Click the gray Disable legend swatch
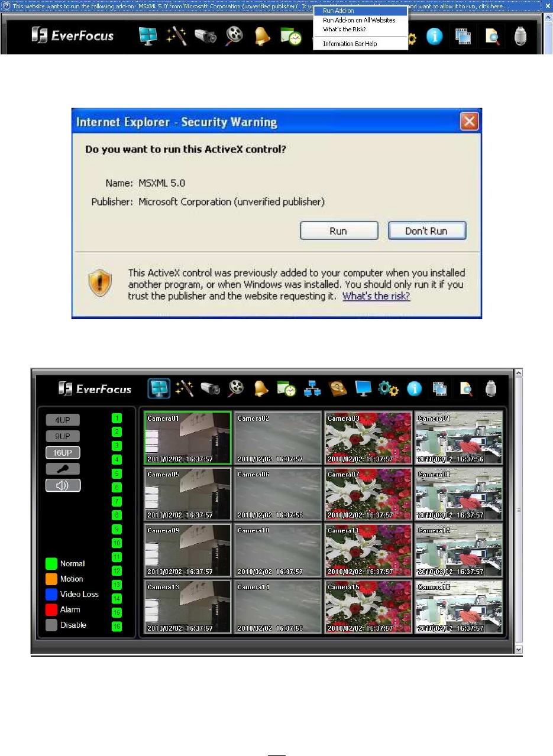Screen dimensions: 553x756 pyautogui.click(x=51, y=625)
